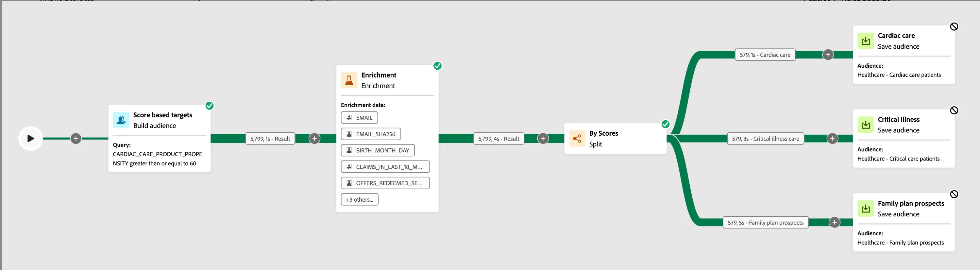Open the 579, 1s - Cardiac care transition
Screen dimensions: 980x270
coord(765,55)
